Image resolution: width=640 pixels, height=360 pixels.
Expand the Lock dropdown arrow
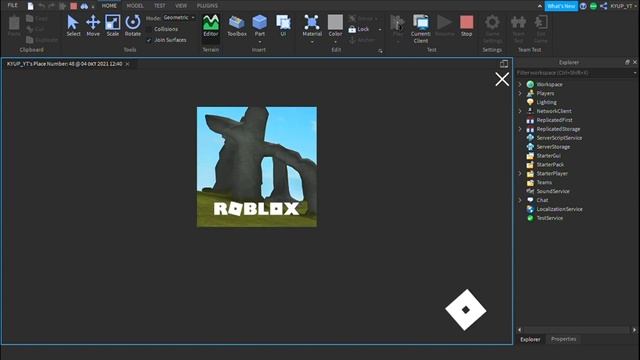380,29
